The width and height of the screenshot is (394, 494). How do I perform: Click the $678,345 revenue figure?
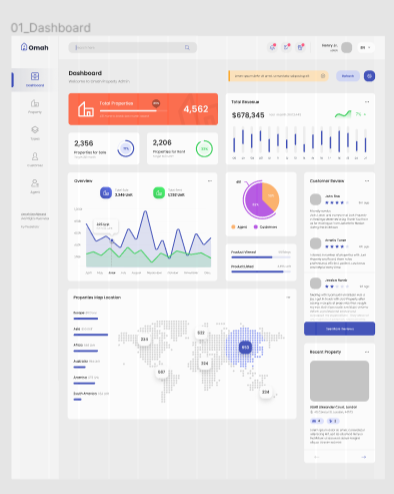248,115
